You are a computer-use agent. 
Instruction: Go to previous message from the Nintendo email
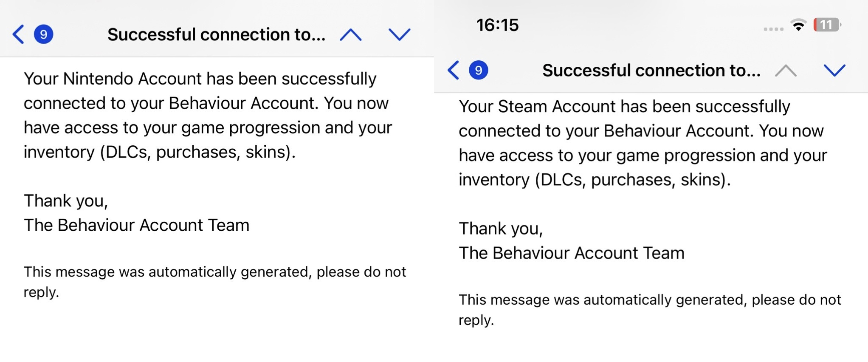[x=351, y=34]
